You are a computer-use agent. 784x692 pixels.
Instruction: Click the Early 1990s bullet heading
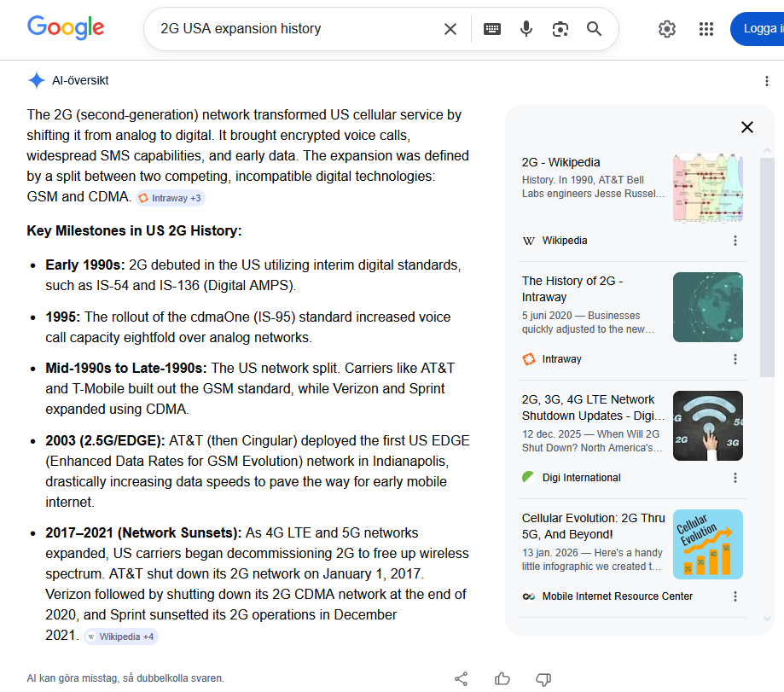[x=85, y=265]
